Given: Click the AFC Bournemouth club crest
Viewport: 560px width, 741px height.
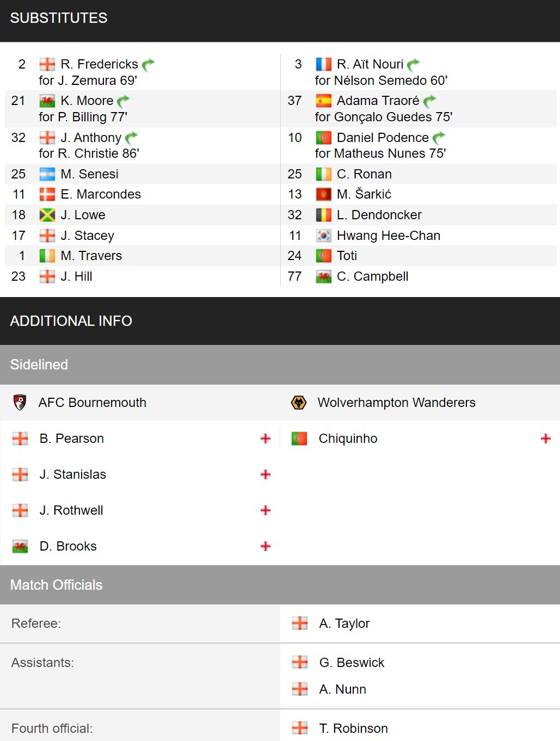Looking at the screenshot, I should [20, 403].
